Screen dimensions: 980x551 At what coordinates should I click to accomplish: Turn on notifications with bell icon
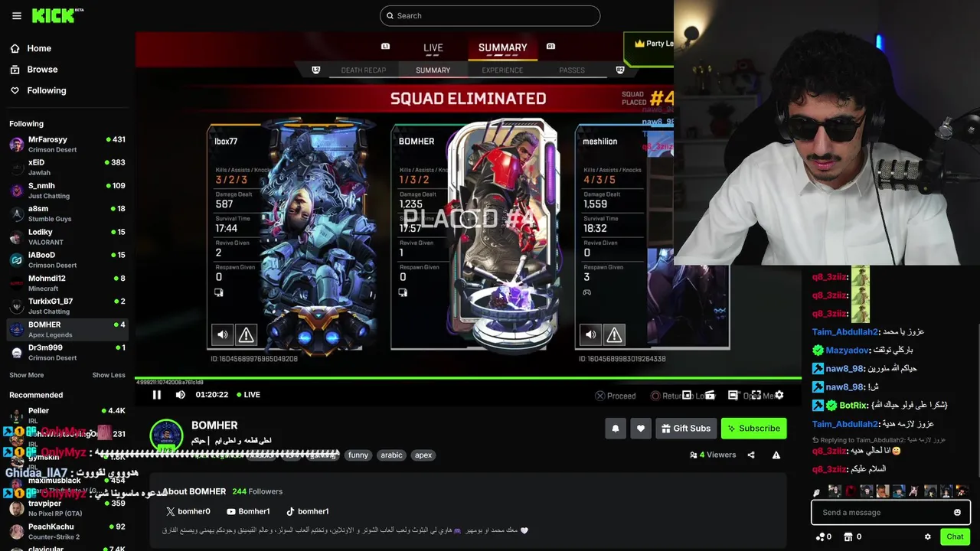point(615,429)
